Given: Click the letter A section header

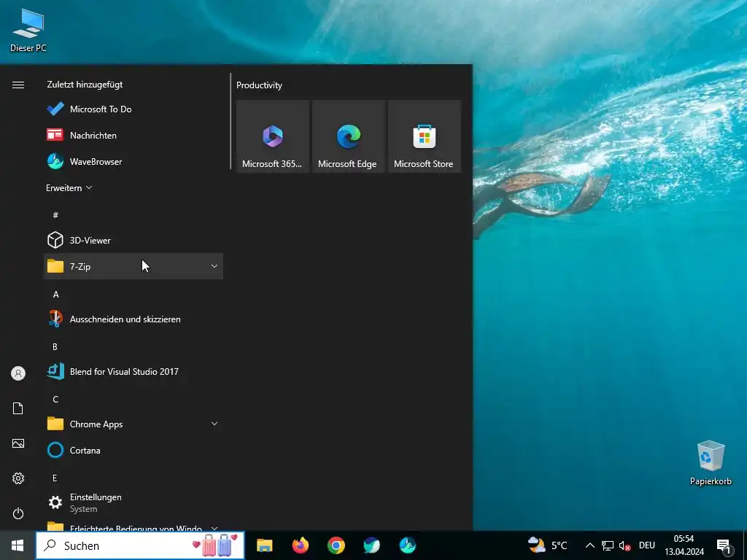Looking at the screenshot, I should [55, 295].
